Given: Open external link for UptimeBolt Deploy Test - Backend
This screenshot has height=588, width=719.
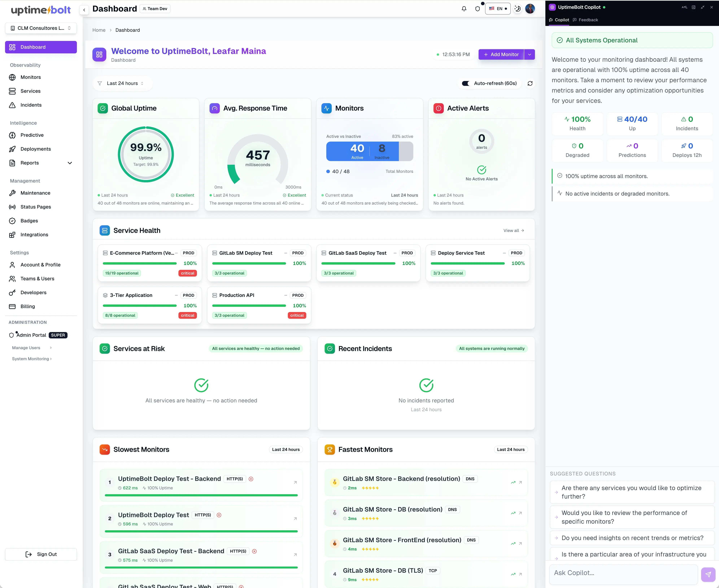Looking at the screenshot, I should (295, 482).
